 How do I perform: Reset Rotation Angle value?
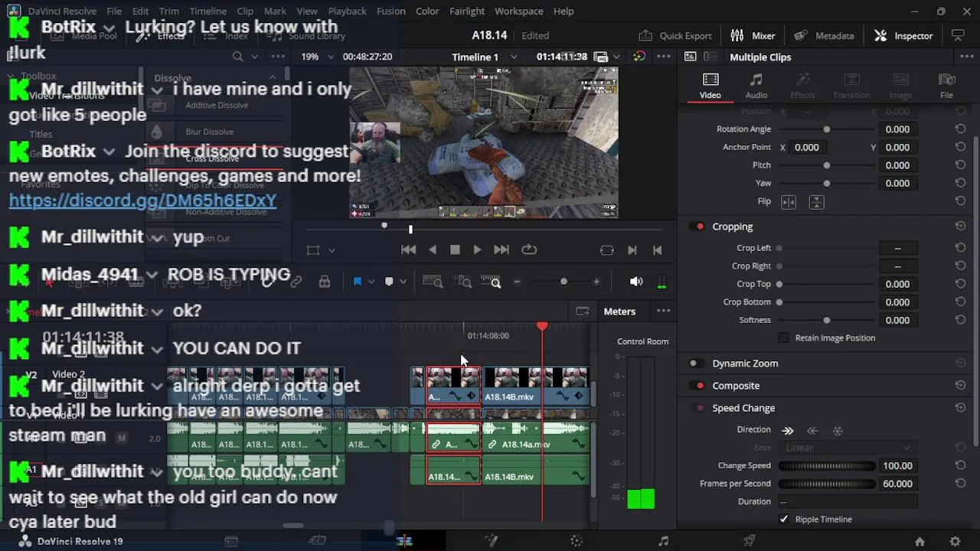click(960, 129)
